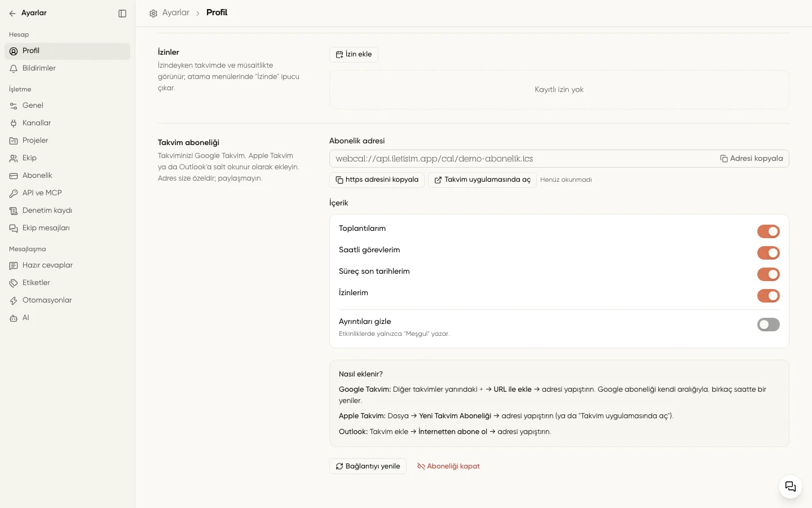Click Takvim uygulamasında aç button
This screenshot has width=812, height=508.
(x=482, y=180)
